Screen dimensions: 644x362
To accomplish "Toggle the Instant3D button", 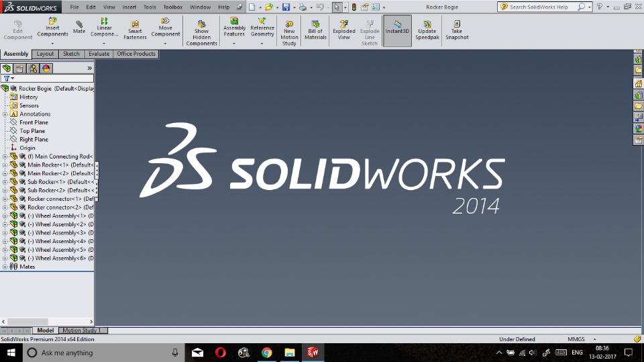I will coord(397,31).
